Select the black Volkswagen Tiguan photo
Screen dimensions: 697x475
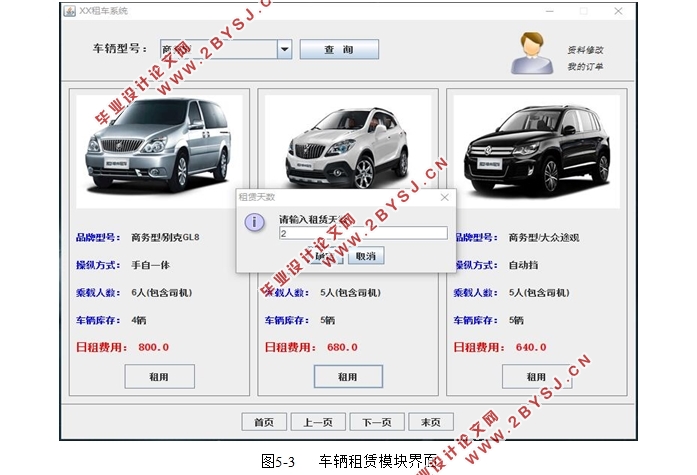click(536, 150)
